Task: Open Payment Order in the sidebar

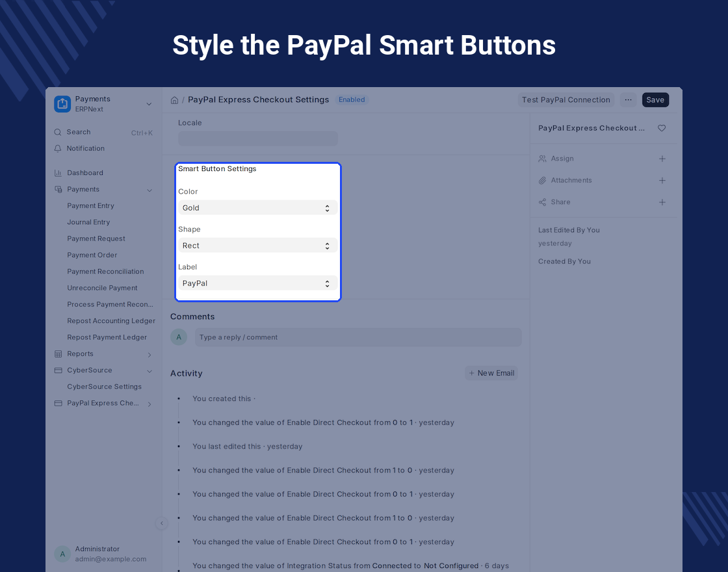Action: (92, 255)
